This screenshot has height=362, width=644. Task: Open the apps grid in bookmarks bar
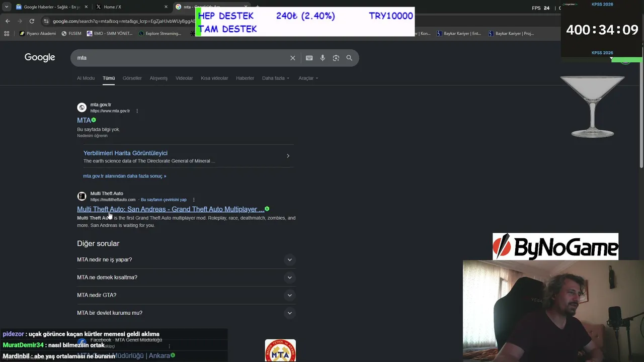[x=7, y=34]
